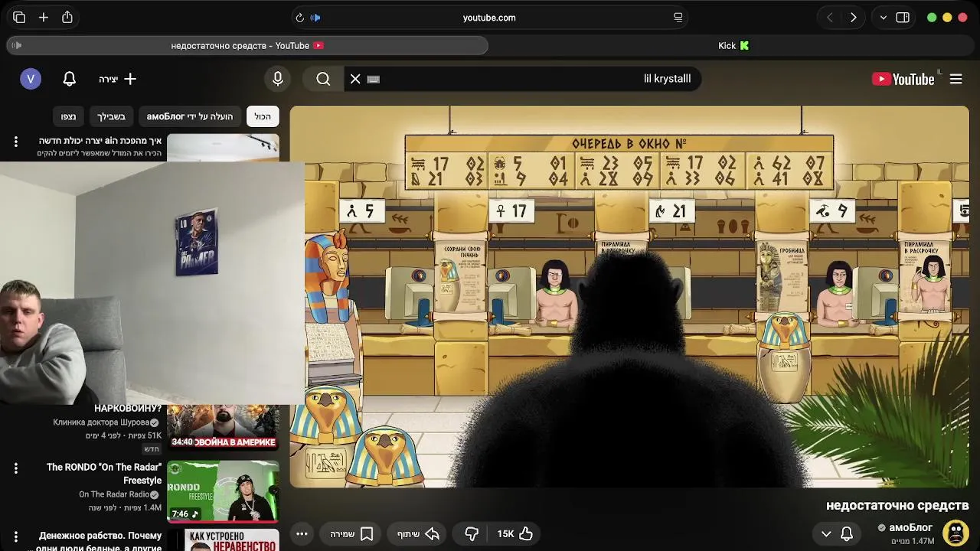The image size is (980, 551).
Task: Select the הכול filter chip
Action: (263, 116)
